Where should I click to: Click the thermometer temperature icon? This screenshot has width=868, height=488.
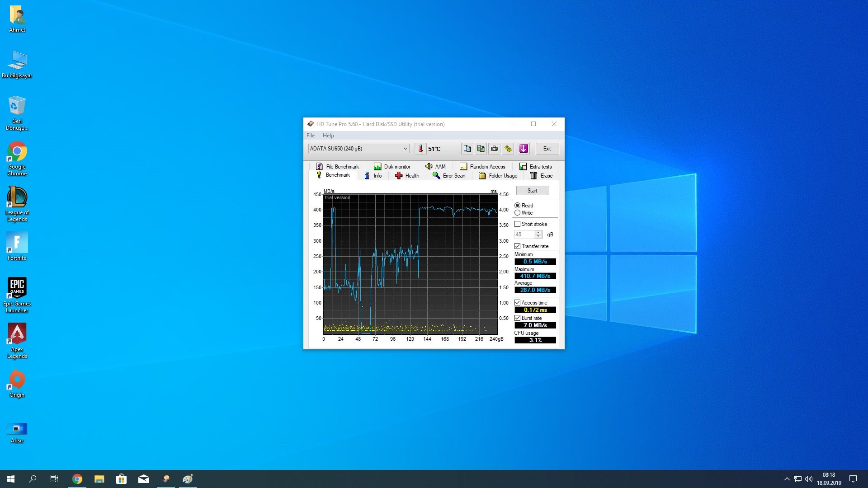pyautogui.click(x=420, y=149)
